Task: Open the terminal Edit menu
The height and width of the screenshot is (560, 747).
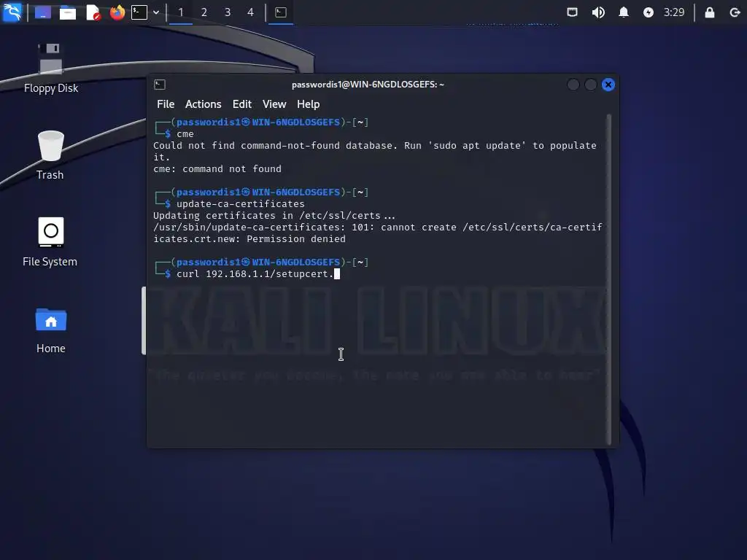Action: [x=242, y=104]
